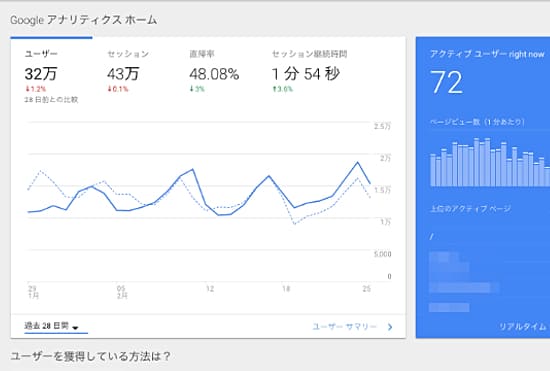
Task: Click the "/" top active page row
Action: point(432,237)
